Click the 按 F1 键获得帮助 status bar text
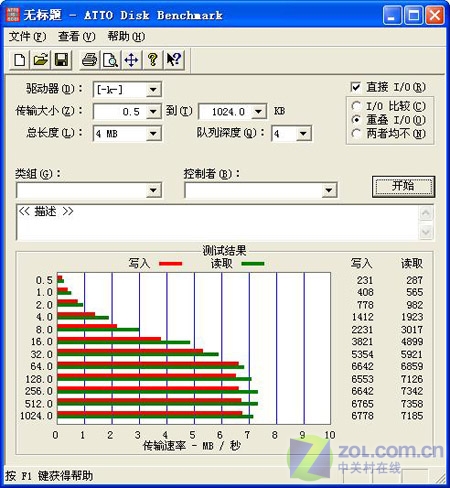This screenshot has width=450, height=488. [x=49, y=476]
